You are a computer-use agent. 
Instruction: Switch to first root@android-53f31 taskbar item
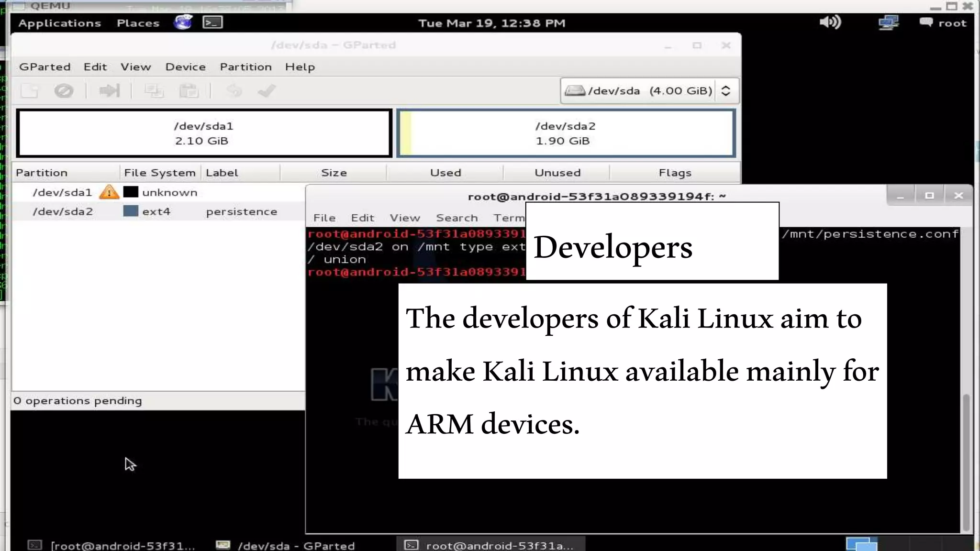click(111, 545)
